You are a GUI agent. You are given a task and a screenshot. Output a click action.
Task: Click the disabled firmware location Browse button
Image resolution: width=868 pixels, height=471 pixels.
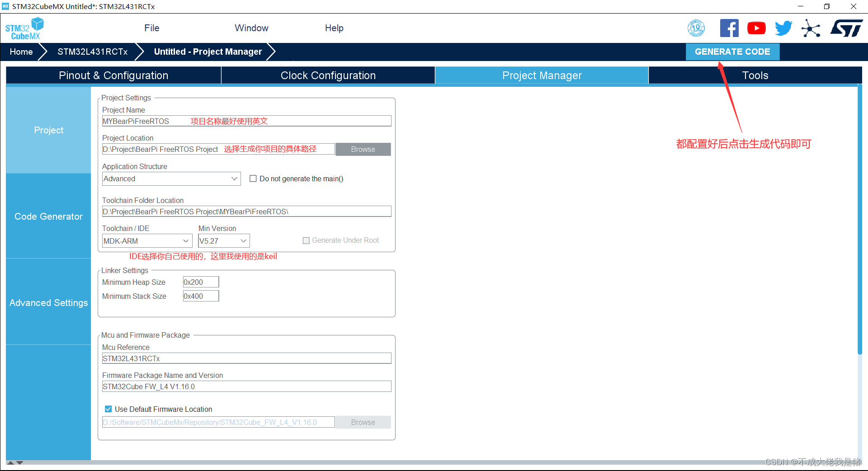click(x=363, y=422)
